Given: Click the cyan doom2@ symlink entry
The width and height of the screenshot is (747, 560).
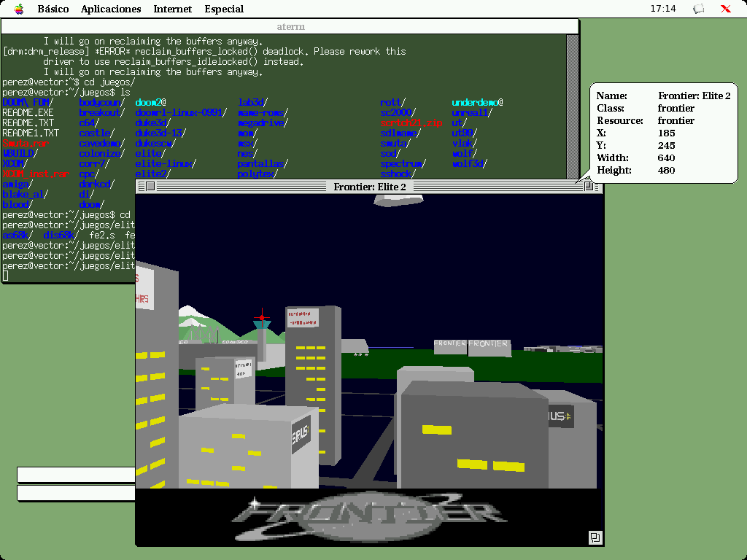Looking at the screenshot, I should [x=150, y=102].
